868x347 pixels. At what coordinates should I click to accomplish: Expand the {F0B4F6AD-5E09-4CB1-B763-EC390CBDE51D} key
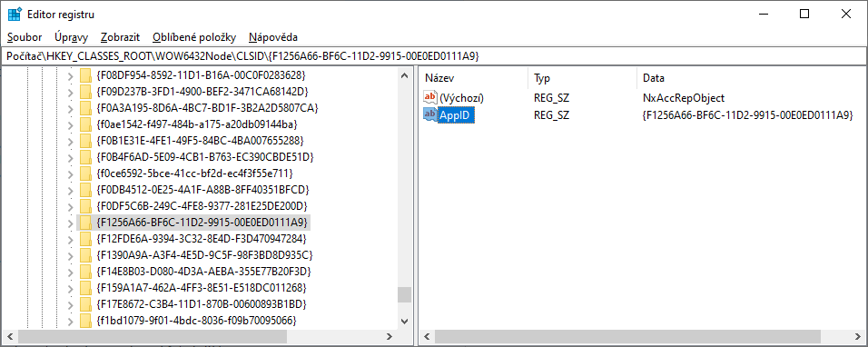70,157
